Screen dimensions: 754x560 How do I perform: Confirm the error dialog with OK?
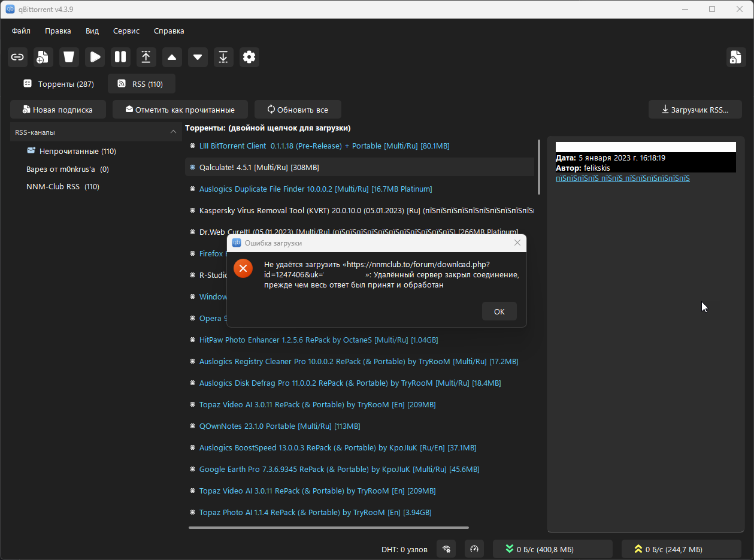499,311
